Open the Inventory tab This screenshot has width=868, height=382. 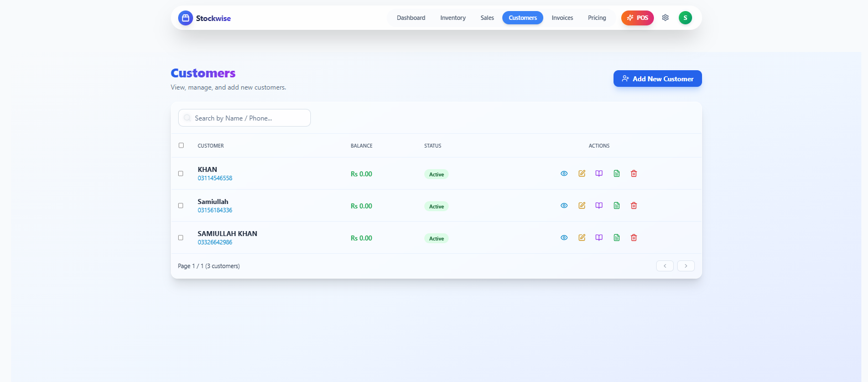[453, 18]
